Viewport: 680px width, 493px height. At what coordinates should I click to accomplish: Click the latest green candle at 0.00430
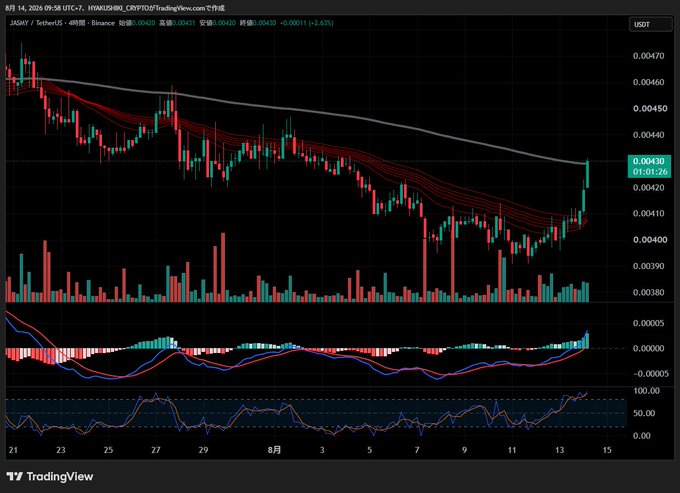pyautogui.click(x=588, y=173)
